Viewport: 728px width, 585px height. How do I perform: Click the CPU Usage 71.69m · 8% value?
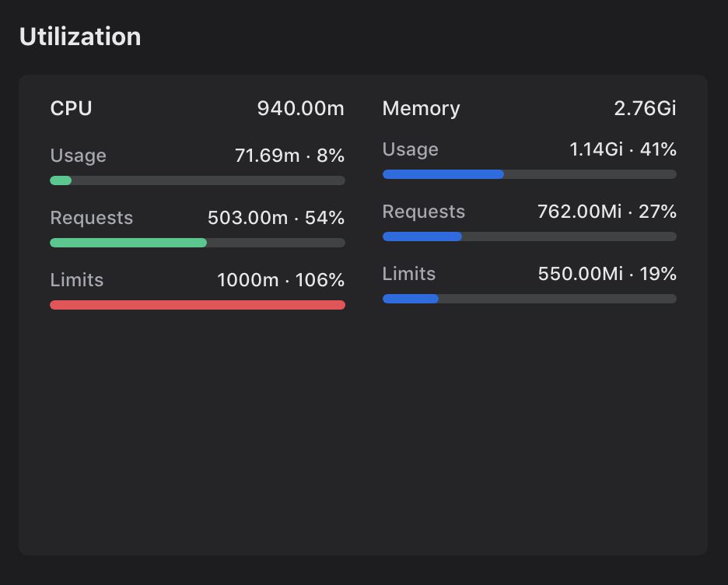(289, 156)
